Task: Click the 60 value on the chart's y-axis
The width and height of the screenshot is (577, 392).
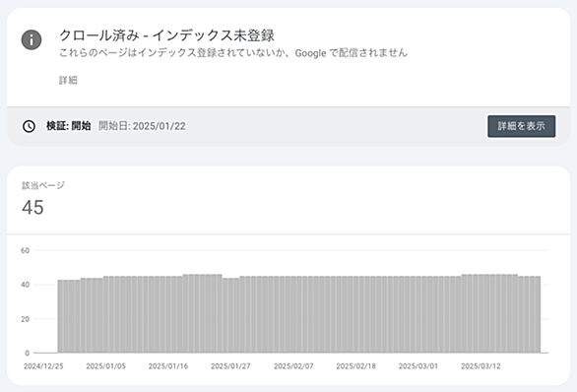Action: (25, 250)
